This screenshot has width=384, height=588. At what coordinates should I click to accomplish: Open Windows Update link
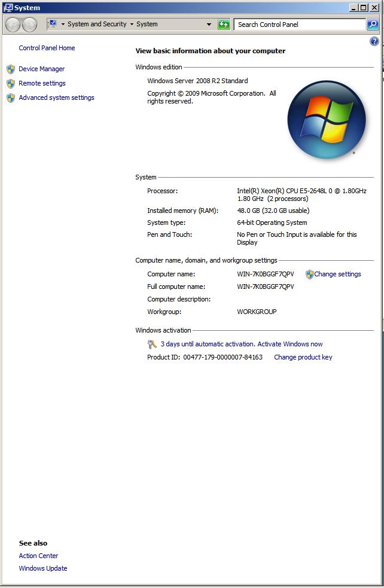tap(43, 568)
